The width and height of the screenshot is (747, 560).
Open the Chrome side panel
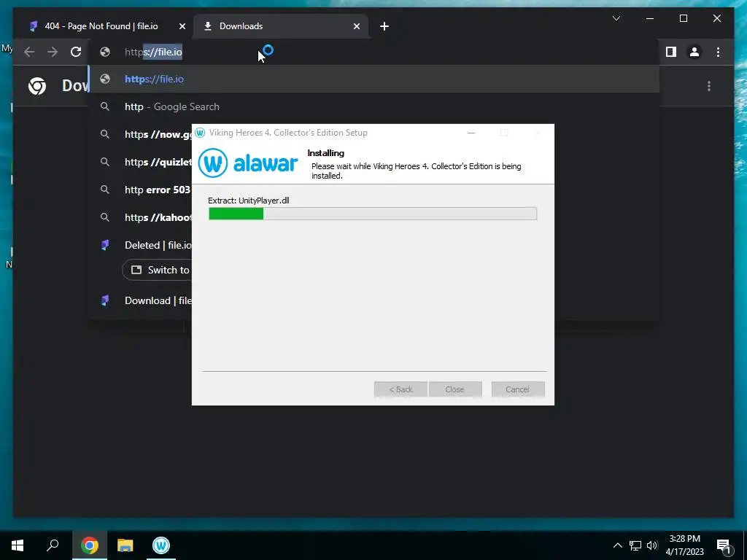[671, 52]
